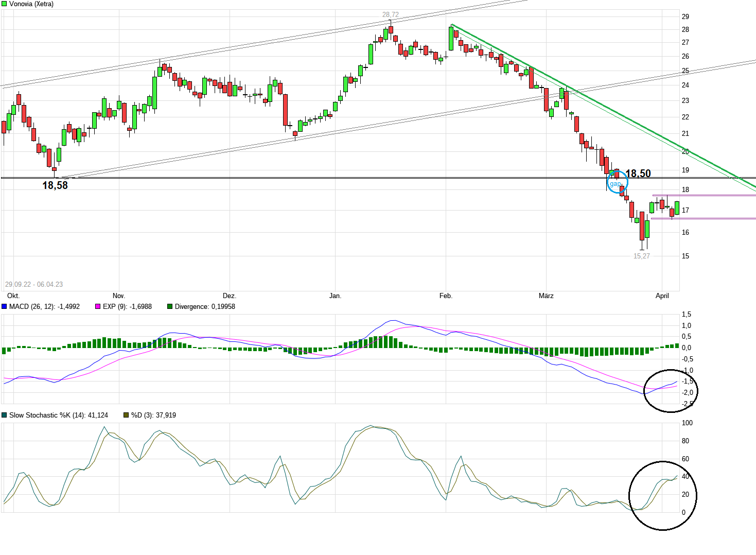The image size is (756, 555).
Task: Click the '28,72' high price label
Action: [x=391, y=15]
